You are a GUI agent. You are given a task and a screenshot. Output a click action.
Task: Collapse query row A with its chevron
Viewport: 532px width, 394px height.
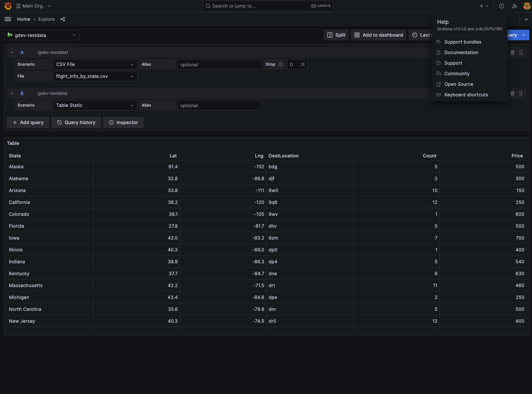click(x=12, y=52)
